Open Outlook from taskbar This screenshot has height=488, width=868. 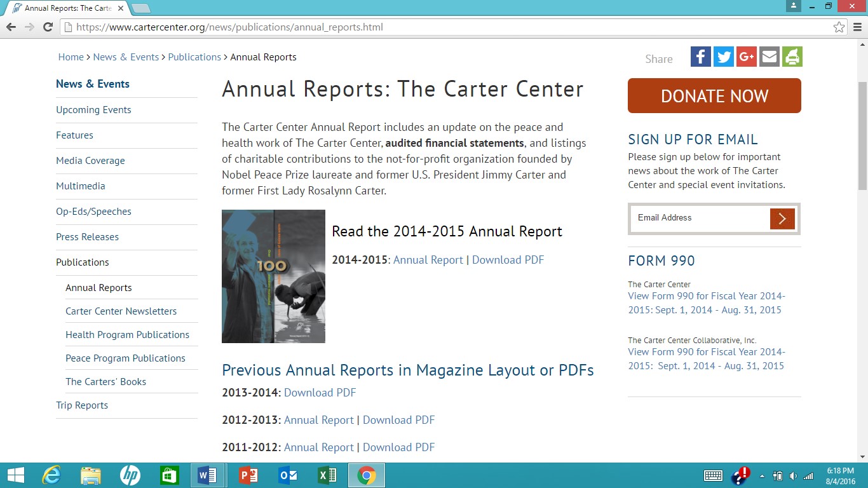(x=287, y=475)
